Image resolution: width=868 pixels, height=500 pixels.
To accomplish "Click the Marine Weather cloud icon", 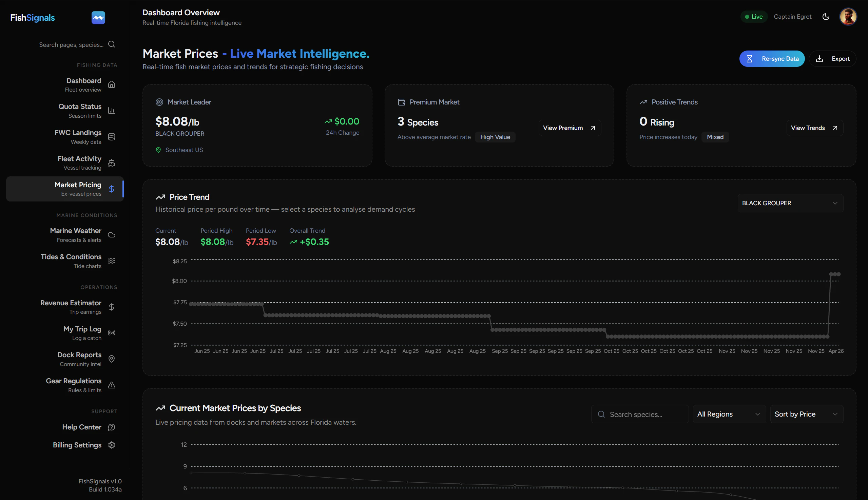I will tap(112, 235).
